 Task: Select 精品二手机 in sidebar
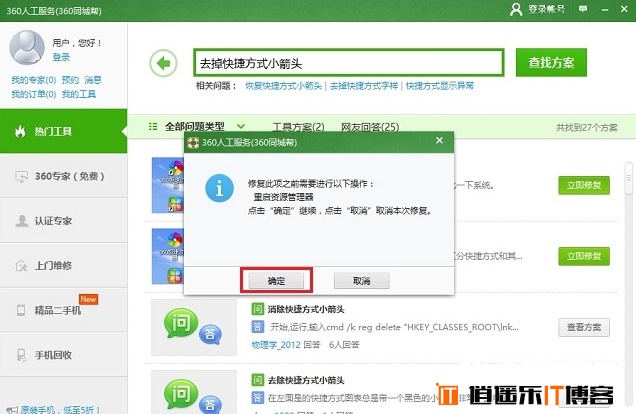point(63,310)
